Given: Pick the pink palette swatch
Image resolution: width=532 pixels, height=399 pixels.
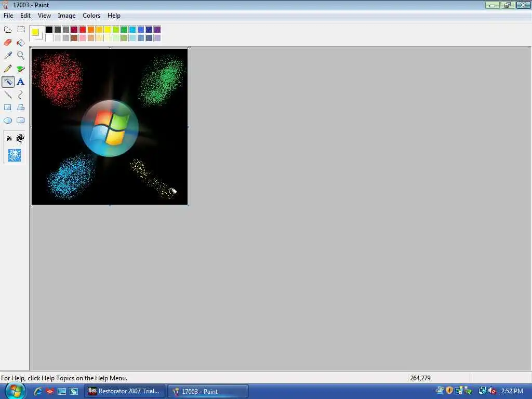Looking at the screenshot, I should click(x=83, y=38).
